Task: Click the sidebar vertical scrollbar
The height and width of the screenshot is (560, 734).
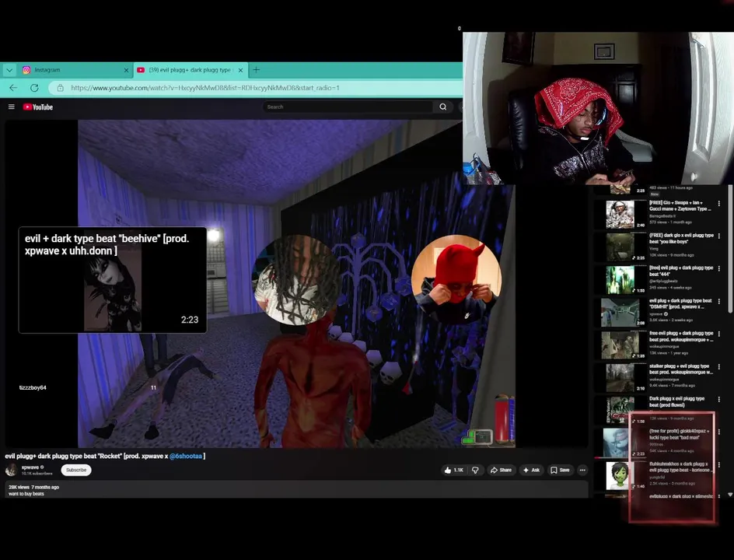Action: [x=730, y=250]
